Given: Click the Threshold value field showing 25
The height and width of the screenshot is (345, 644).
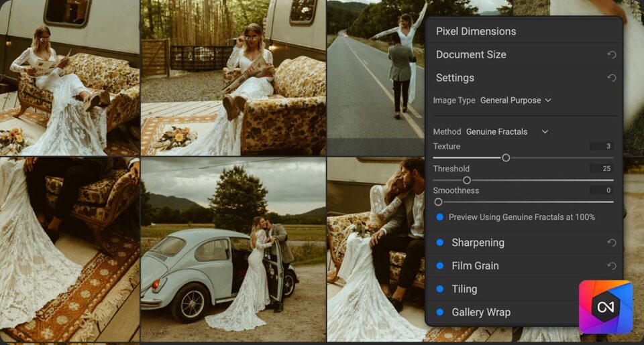Looking at the screenshot, I should coord(602,168).
